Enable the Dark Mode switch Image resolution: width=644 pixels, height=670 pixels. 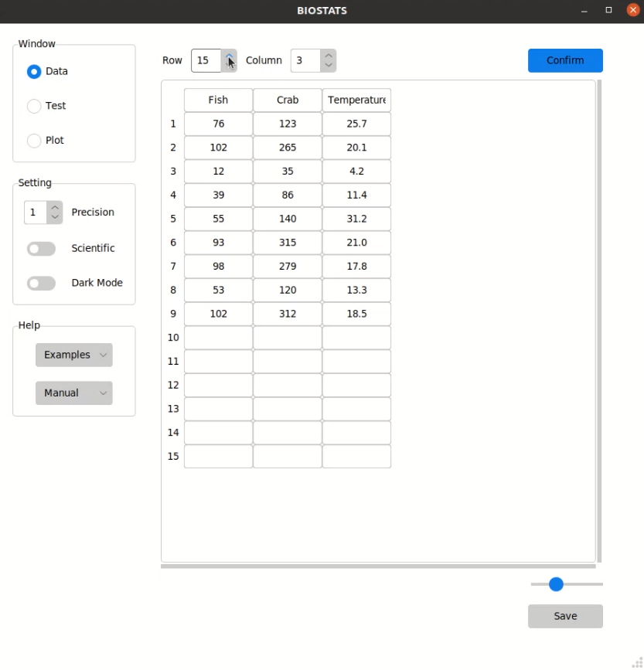(41, 284)
